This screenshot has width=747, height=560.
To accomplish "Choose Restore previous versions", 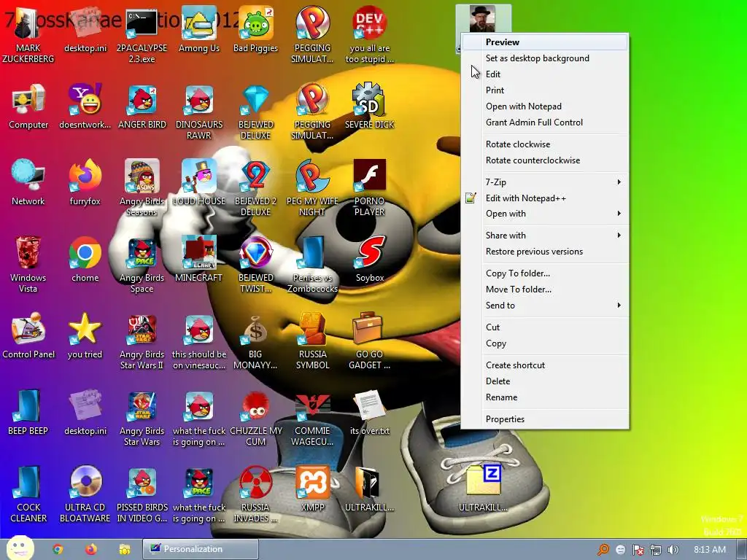I will (x=546, y=252).
